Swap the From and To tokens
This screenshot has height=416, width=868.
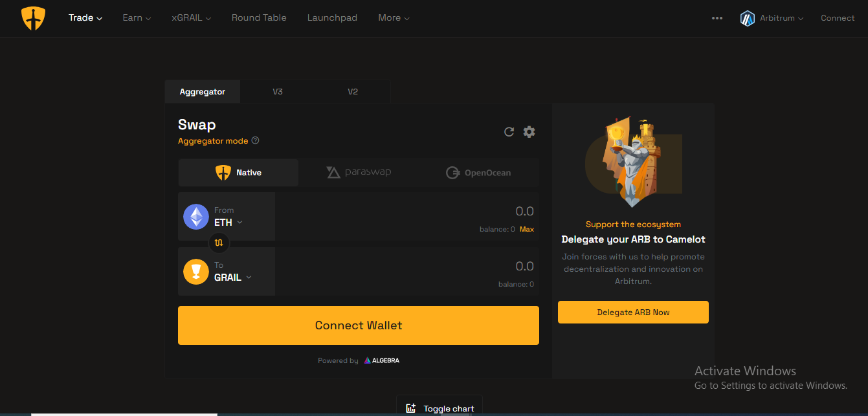tap(219, 243)
